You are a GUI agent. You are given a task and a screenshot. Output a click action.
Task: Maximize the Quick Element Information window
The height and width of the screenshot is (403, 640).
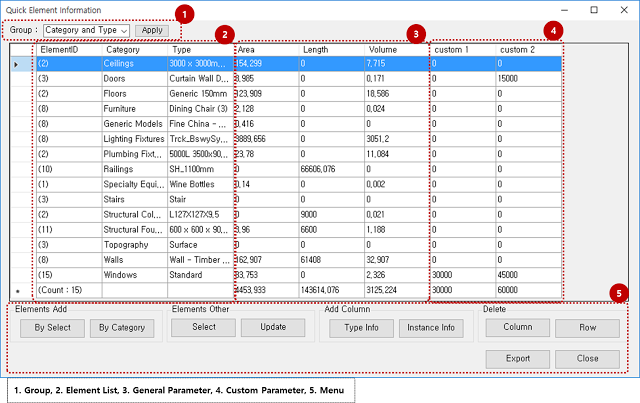594,10
